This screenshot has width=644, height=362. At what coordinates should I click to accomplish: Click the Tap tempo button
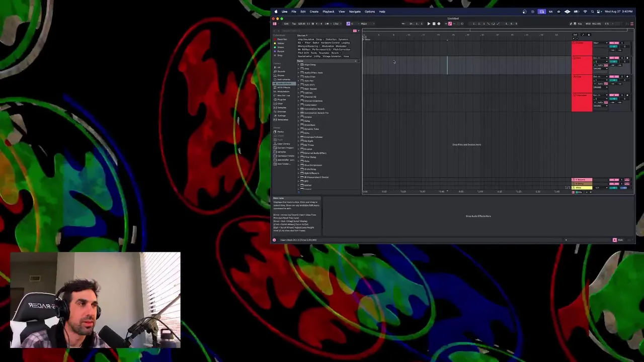point(294,24)
